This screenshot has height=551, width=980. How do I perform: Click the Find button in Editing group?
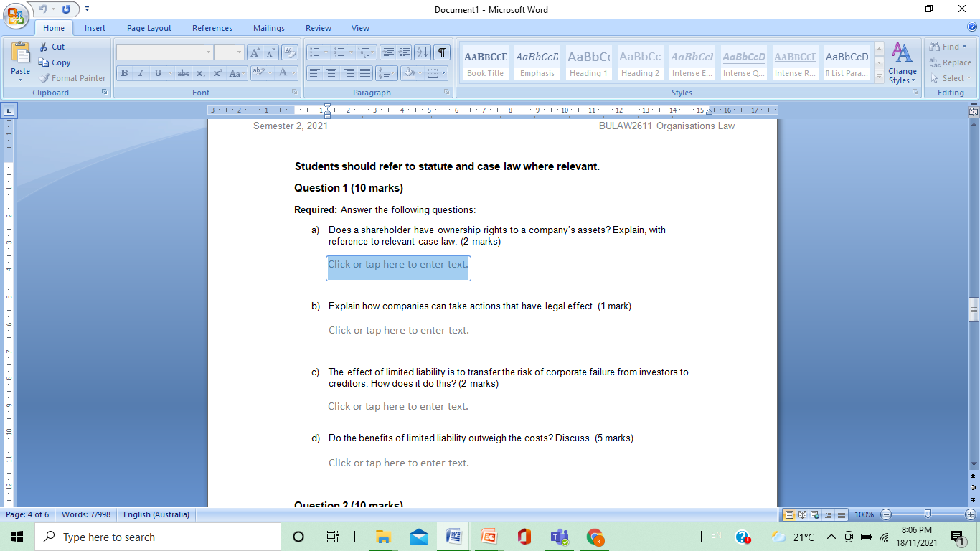pos(947,46)
